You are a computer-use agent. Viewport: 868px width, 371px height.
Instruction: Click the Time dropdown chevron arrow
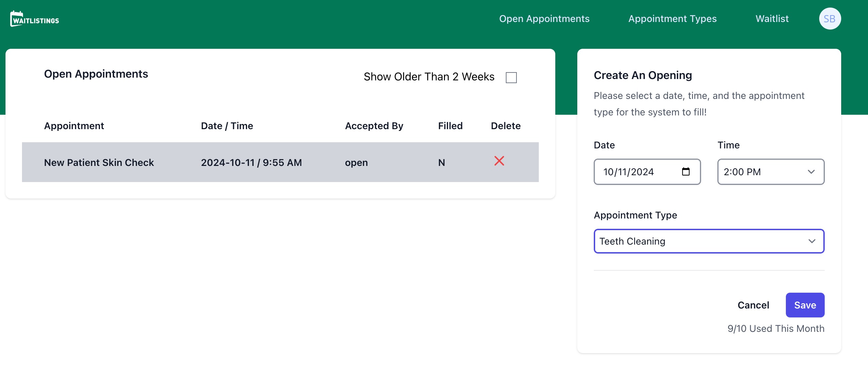pyautogui.click(x=811, y=172)
